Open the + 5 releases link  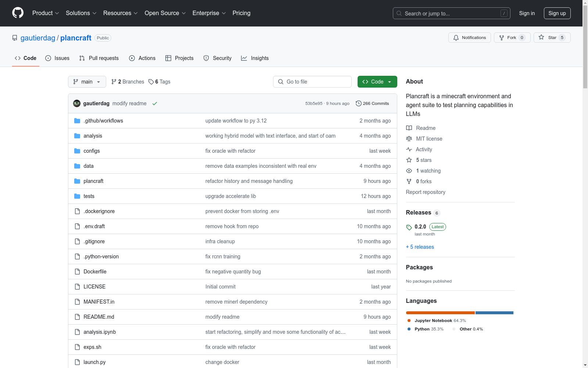coord(420,247)
